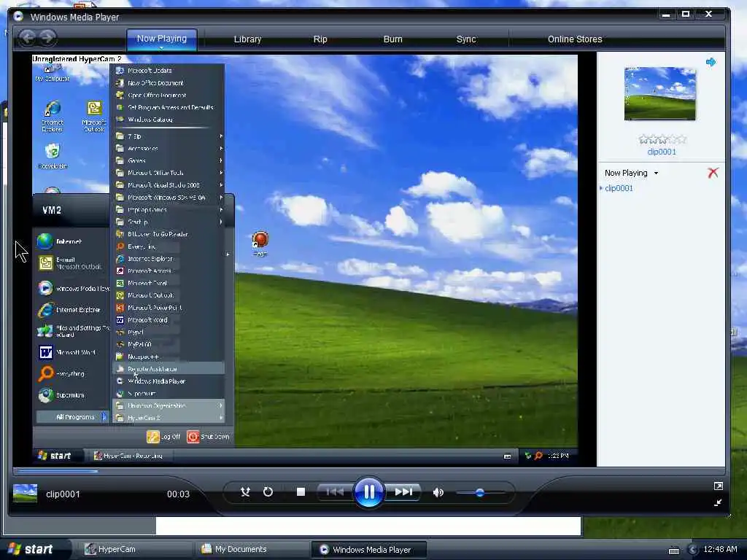Toggle shuffle mode

245,492
